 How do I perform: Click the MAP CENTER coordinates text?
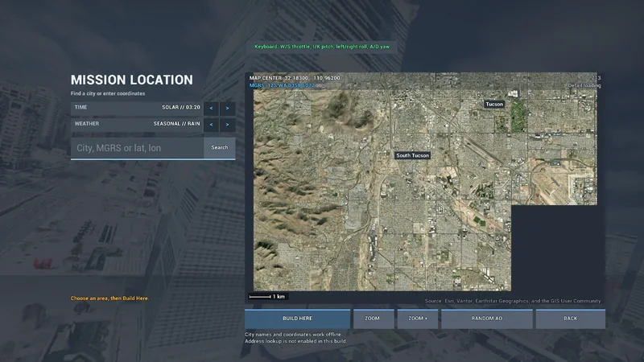295,78
